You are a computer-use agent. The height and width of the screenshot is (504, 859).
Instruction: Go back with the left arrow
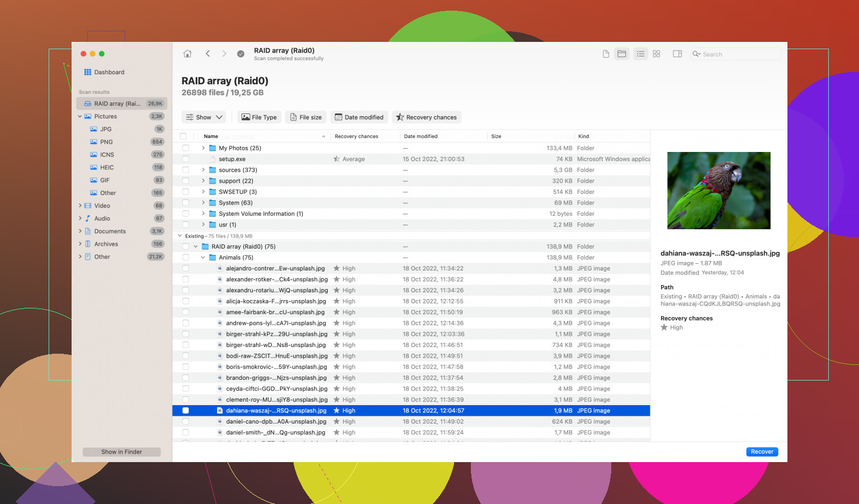208,54
